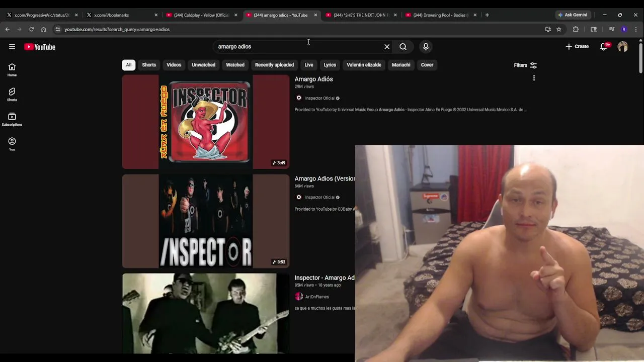The height and width of the screenshot is (362, 644).
Task: Open Subscriptions in the sidebar
Action: tap(12, 119)
